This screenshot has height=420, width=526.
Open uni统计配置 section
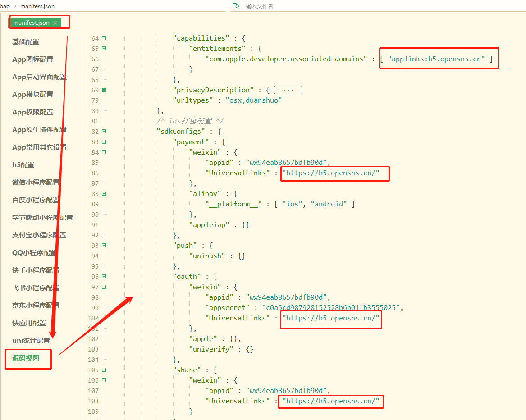31,341
